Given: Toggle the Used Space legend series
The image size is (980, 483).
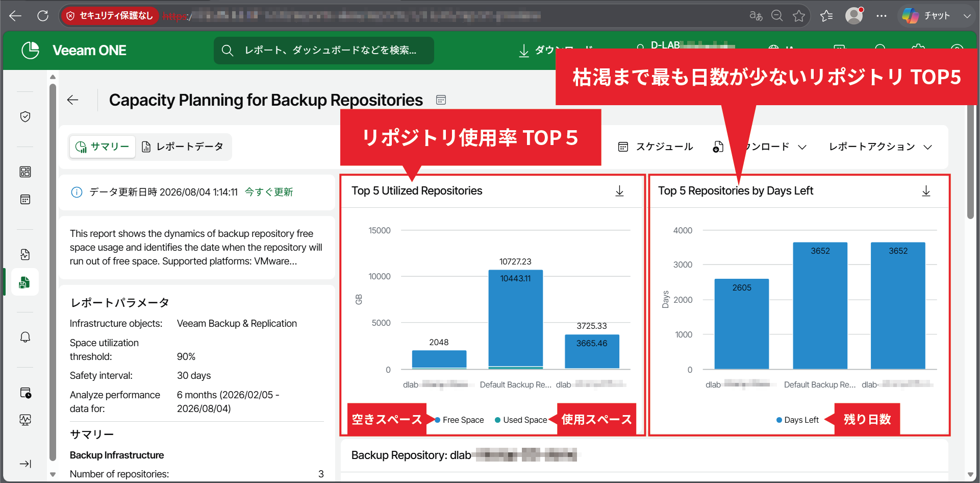Looking at the screenshot, I should pos(521,420).
